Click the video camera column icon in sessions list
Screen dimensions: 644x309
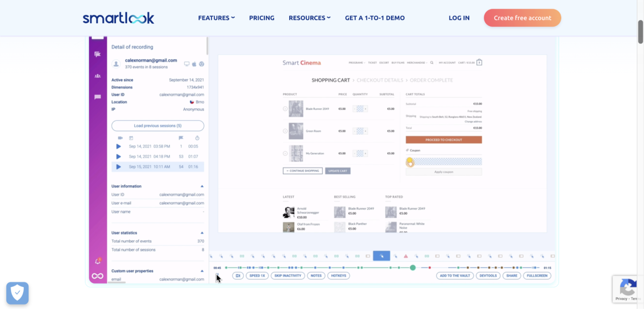120,138
